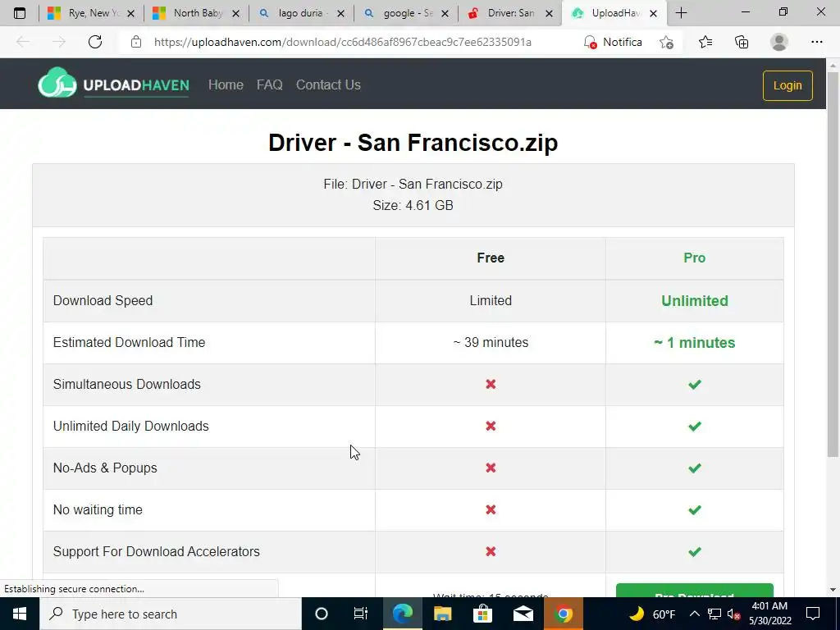Open a new browser tab
840x630 pixels.
681,13
